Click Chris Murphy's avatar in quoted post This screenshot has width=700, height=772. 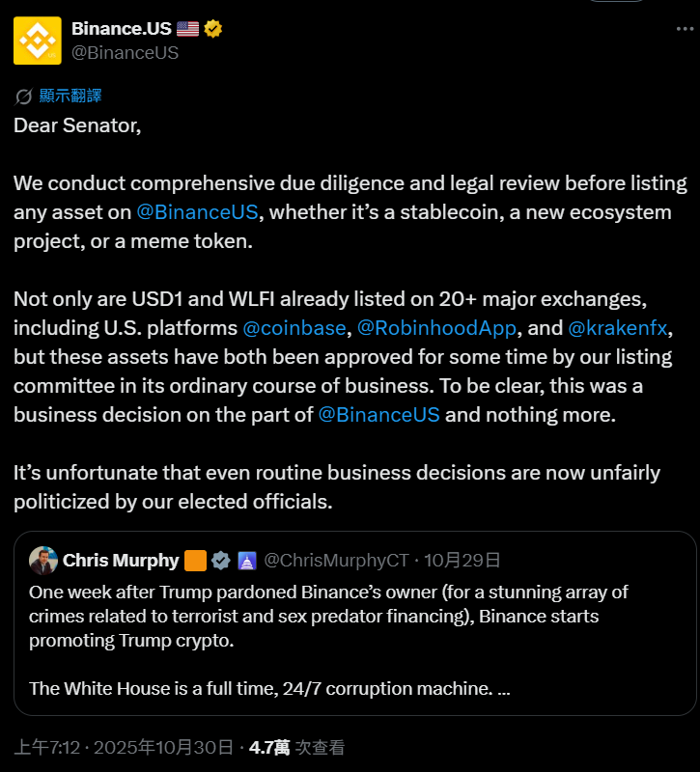(43, 561)
